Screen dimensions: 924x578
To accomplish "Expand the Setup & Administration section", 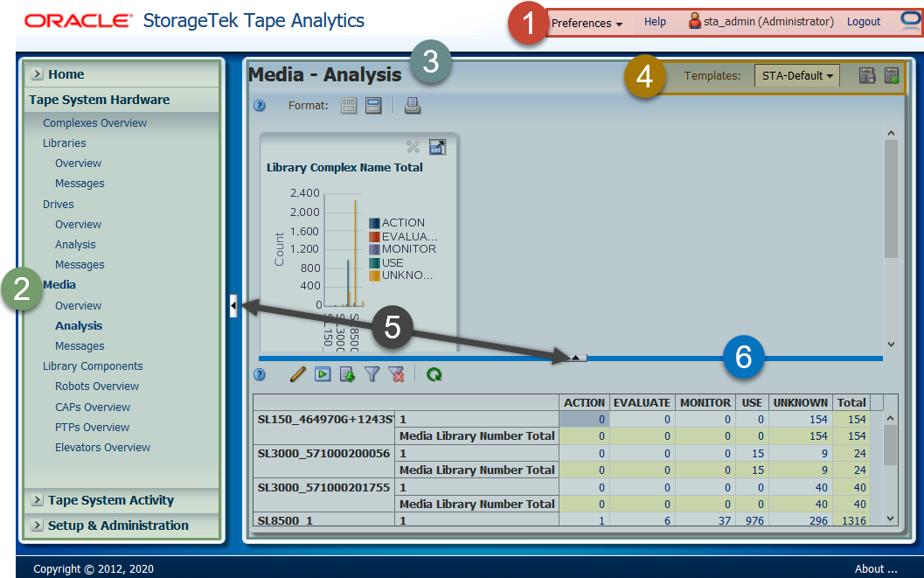I will tap(37, 525).
